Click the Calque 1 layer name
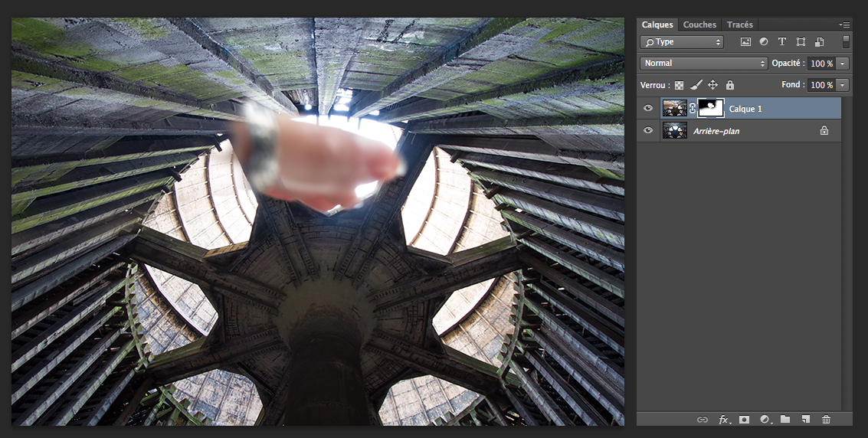 point(745,109)
